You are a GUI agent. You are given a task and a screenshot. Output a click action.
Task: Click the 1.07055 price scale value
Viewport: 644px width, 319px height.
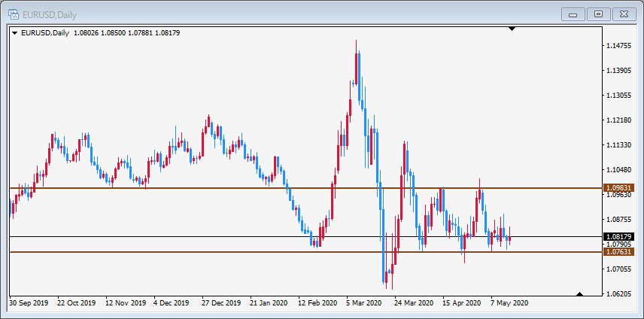(x=618, y=269)
